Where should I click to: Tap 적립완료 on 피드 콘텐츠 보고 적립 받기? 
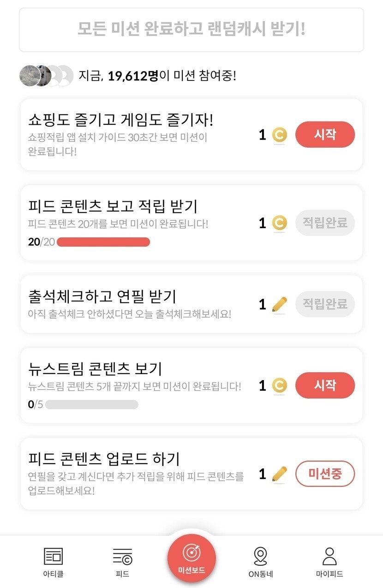[x=325, y=223]
